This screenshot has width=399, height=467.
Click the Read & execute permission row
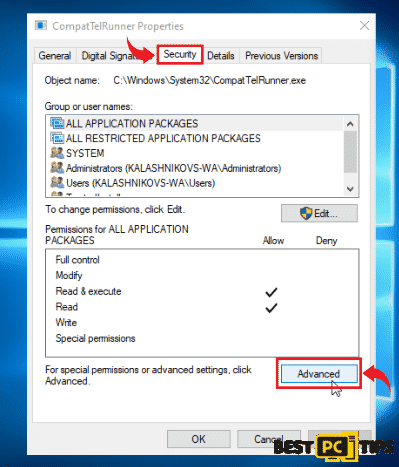(202, 291)
